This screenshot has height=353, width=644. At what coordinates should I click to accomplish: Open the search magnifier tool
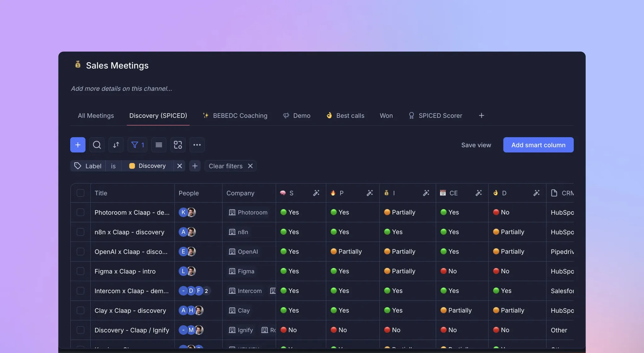click(x=97, y=145)
